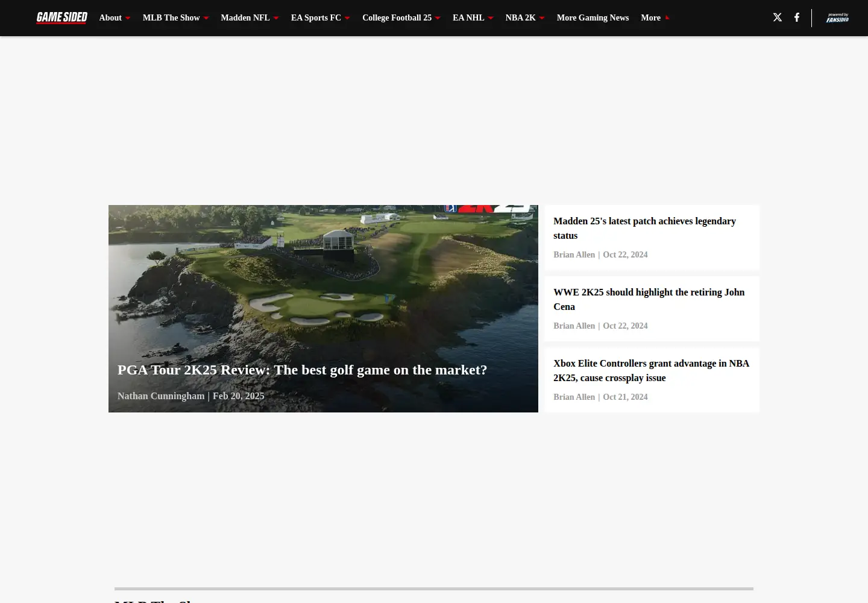Viewport: 868px width, 603px height.
Task: Read Madden 25's latest patch article
Action: (644, 229)
